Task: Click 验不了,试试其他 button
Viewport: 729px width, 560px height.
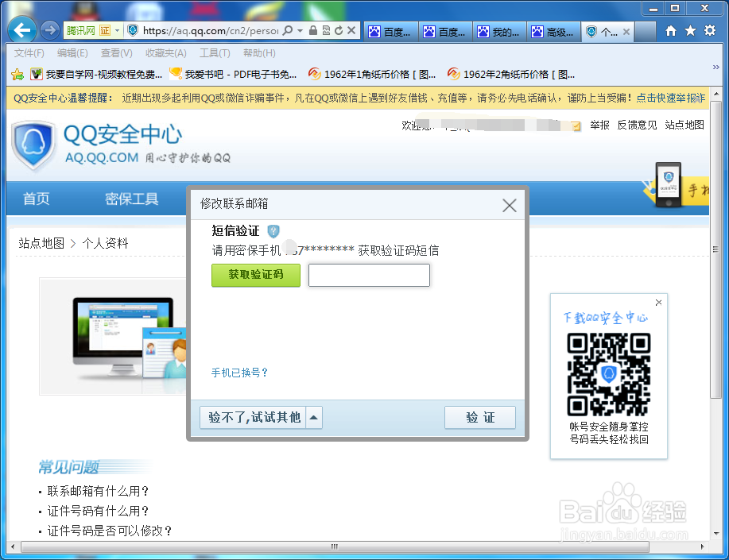Action: click(254, 417)
